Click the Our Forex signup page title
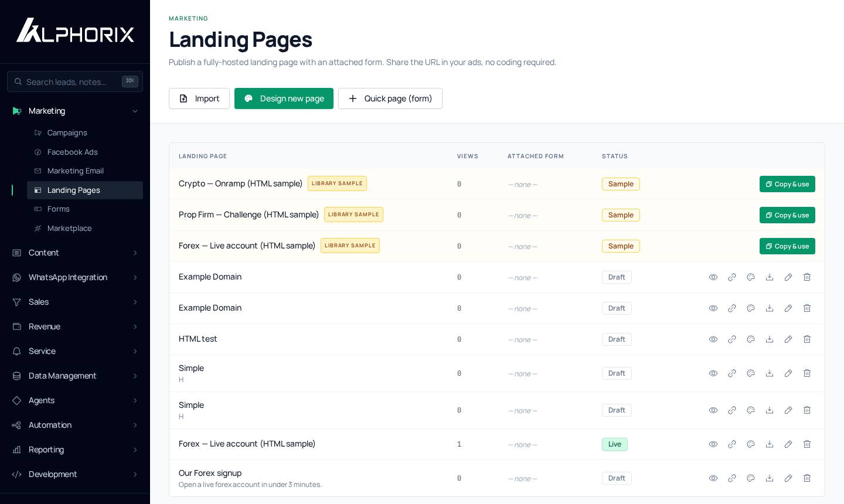The width and height of the screenshot is (844, 504). [210, 473]
